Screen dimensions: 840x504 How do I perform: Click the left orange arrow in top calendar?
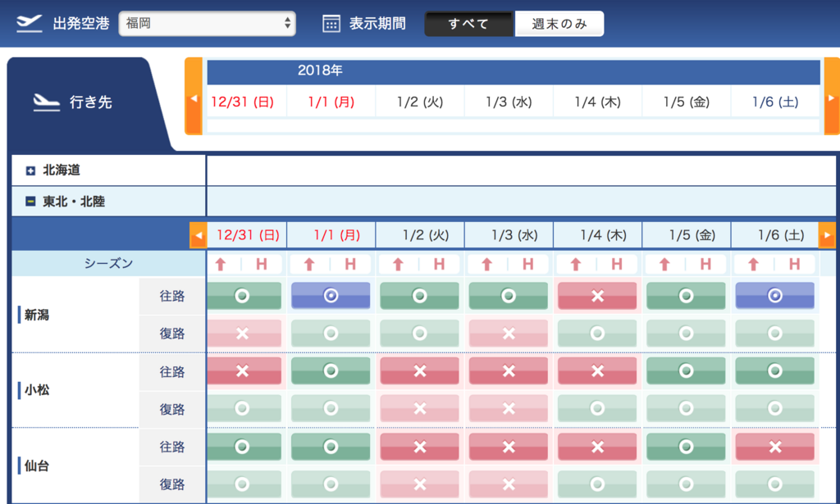tap(194, 97)
